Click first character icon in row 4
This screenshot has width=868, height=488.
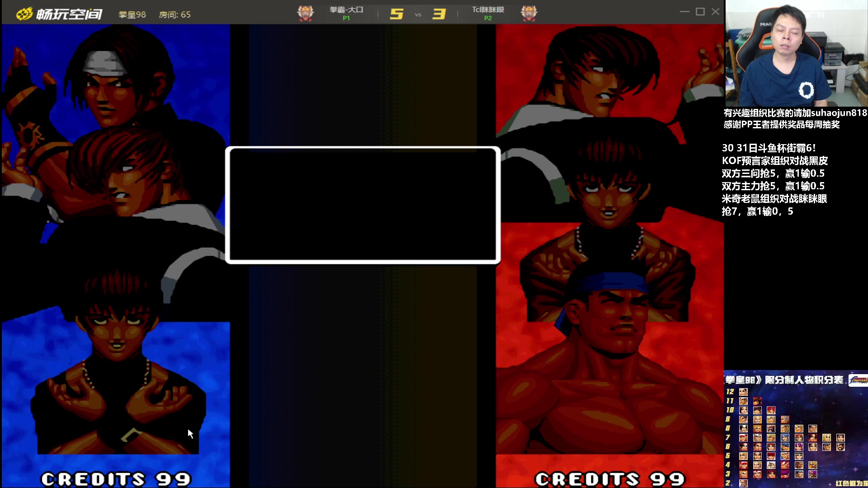point(744,465)
